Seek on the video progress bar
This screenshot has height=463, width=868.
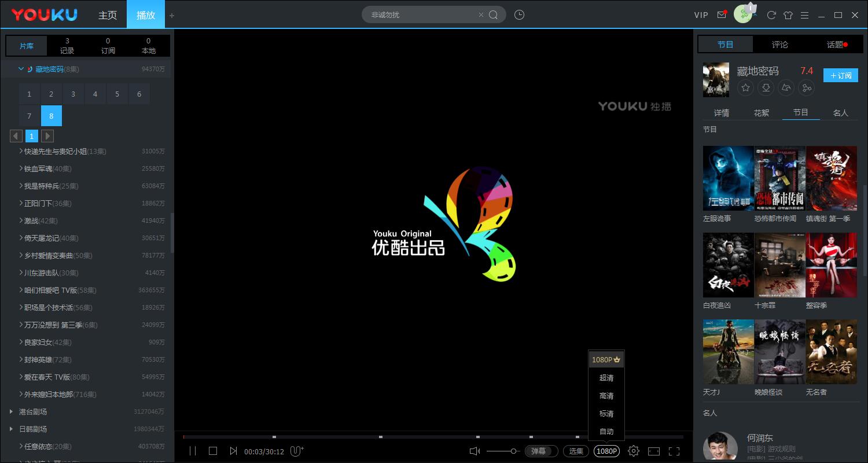click(x=433, y=437)
